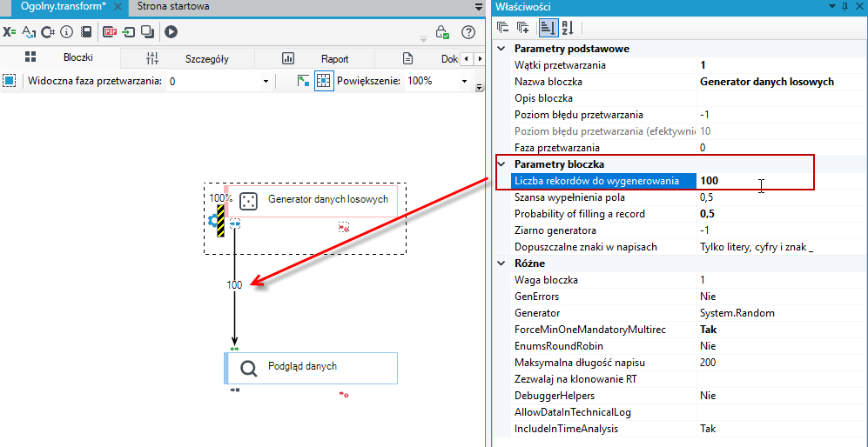Toggle the fit-to-view framed square icon
The height and width of the screenshot is (447, 868).
324,81
